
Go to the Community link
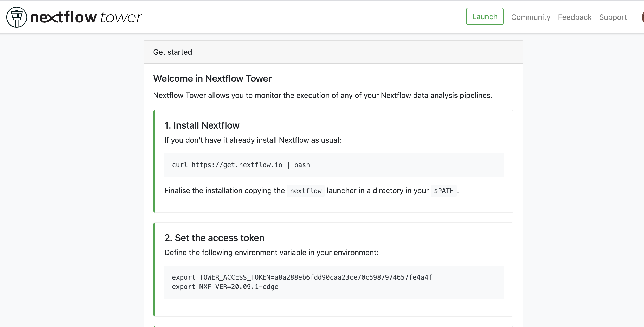coord(531,17)
